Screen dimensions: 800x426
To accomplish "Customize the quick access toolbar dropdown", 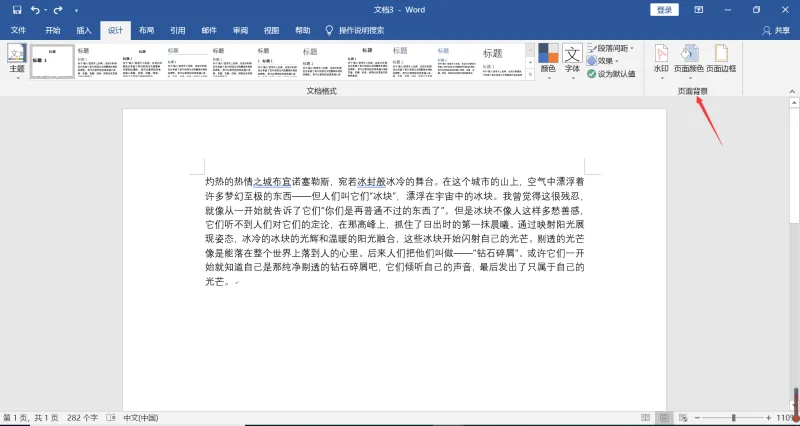I will click(77, 10).
